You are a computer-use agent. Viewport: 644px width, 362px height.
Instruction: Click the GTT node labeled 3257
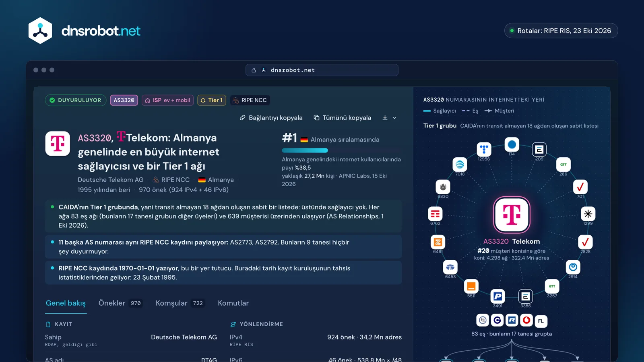552,286
